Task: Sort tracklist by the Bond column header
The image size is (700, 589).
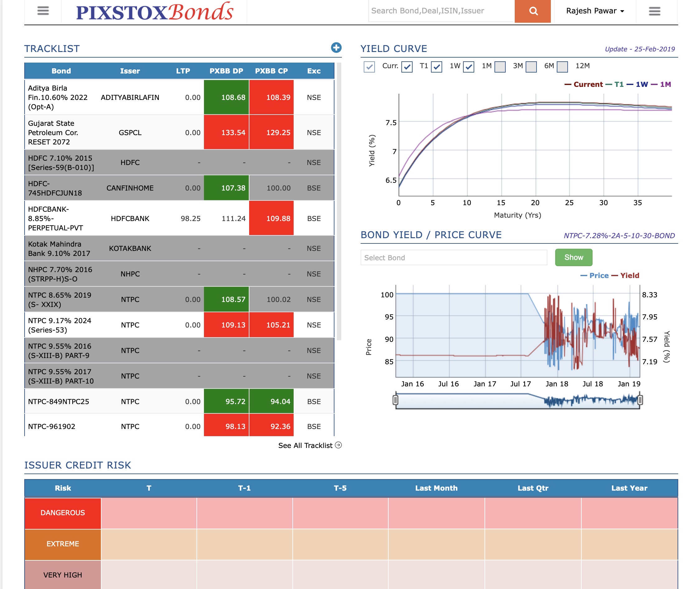Action: pos(61,71)
